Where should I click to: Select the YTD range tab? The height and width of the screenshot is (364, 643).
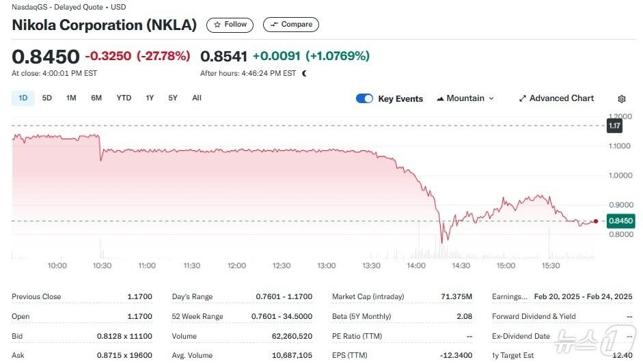[x=124, y=98]
